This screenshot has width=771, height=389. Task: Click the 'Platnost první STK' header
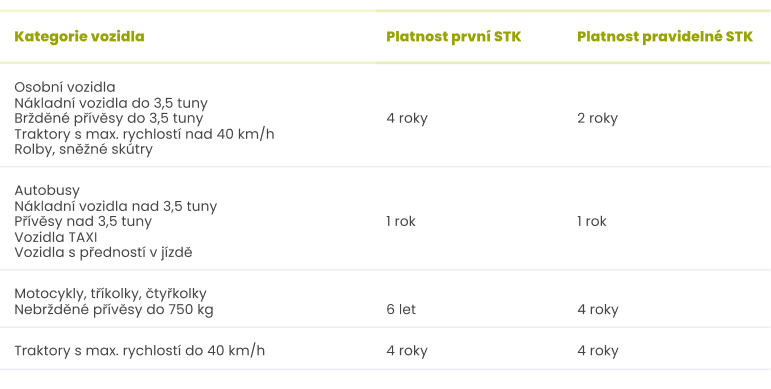[x=453, y=37]
